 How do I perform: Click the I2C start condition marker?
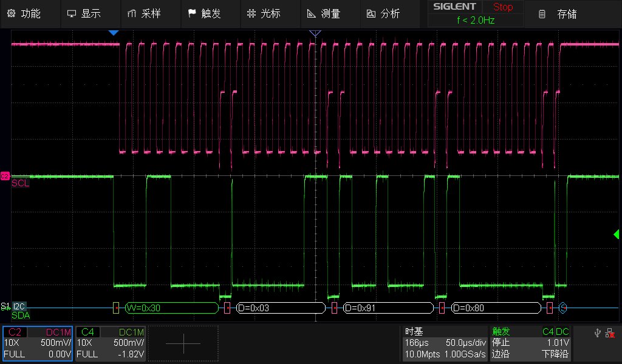coord(116,308)
